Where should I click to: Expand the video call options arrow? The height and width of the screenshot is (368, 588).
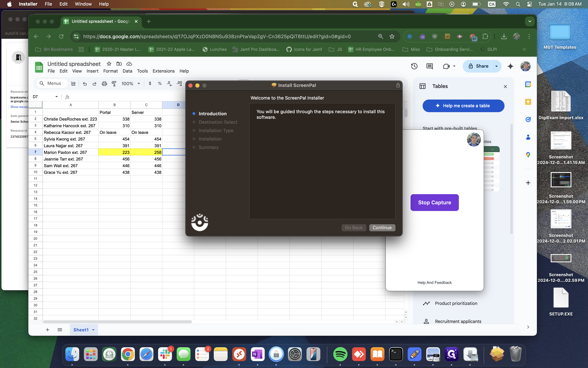point(454,66)
